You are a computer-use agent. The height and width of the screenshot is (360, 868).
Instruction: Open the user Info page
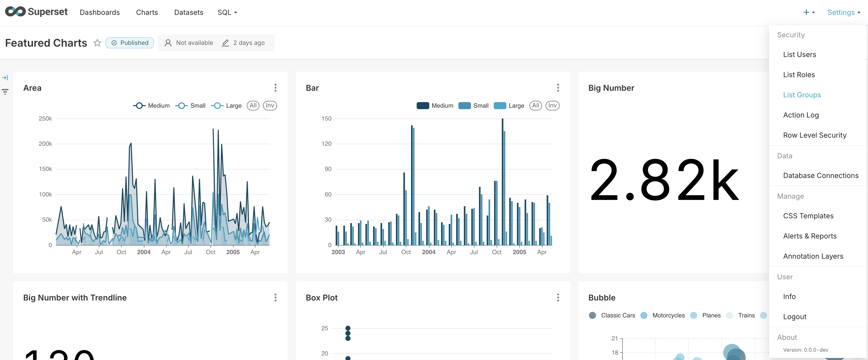click(818, 296)
